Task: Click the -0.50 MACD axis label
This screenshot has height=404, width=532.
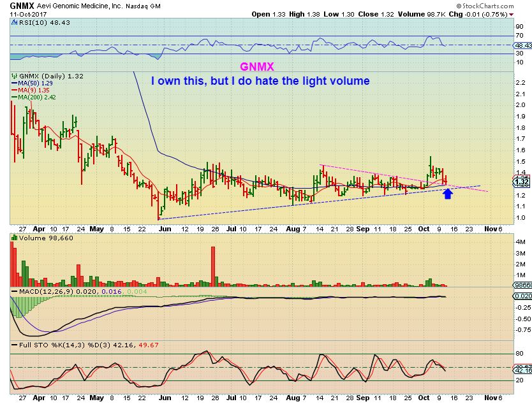Action: click(522, 319)
